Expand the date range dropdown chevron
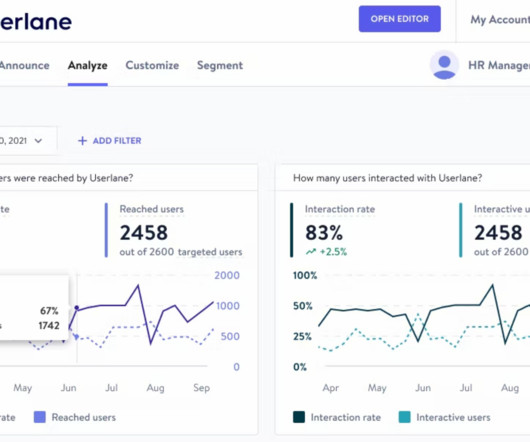530x442 pixels. click(39, 141)
